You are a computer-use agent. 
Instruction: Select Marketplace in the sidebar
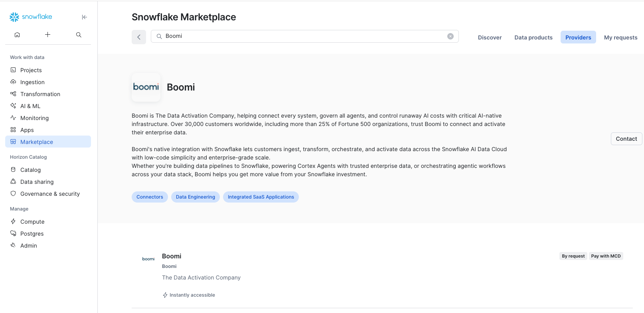pyautogui.click(x=48, y=142)
